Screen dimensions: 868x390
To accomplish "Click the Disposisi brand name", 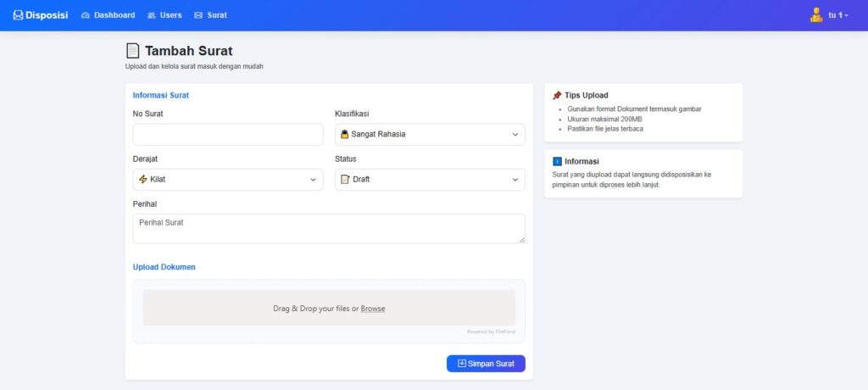I will coord(47,15).
